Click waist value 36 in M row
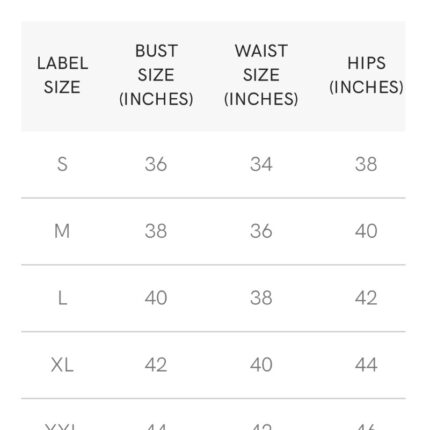The width and height of the screenshot is (430, 430). [x=261, y=231]
